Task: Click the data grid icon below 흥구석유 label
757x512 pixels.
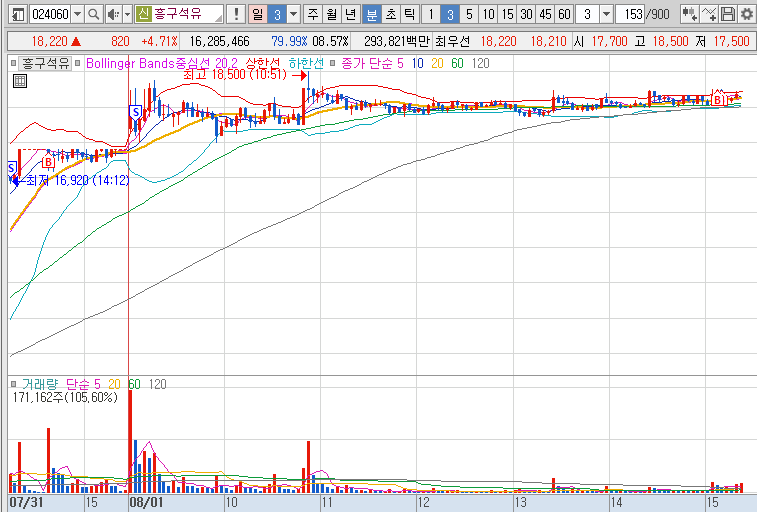Action: click(x=20, y=81)
